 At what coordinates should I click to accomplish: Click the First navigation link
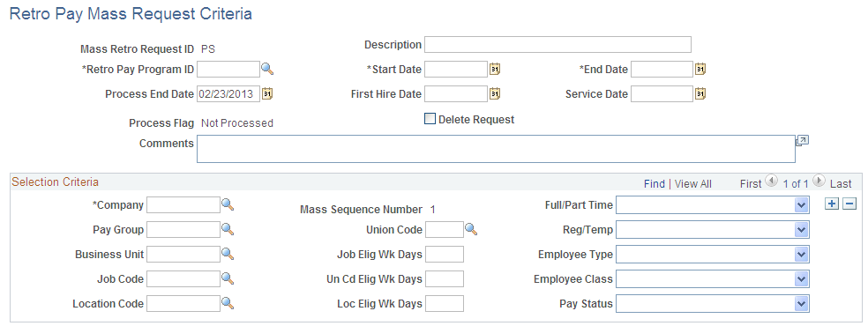[x=751, y=184]
